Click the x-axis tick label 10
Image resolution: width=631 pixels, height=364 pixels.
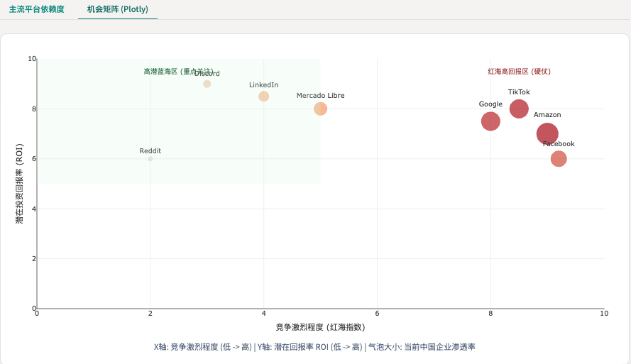[x=603, y=313]
